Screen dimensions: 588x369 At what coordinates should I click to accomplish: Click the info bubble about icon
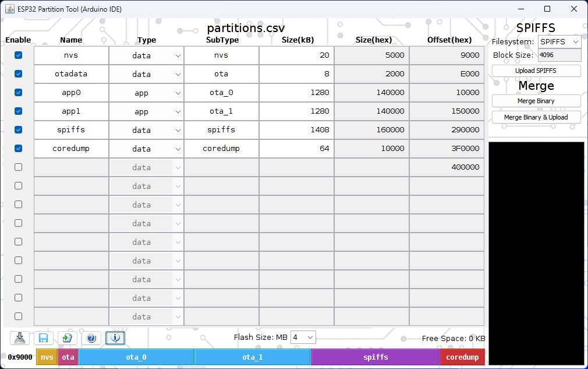[115, 338]
